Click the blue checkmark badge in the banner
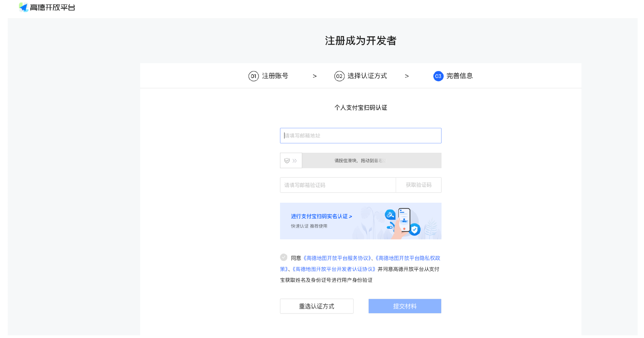The height and width of the screenshot is (338, 644). pos(415,230)
